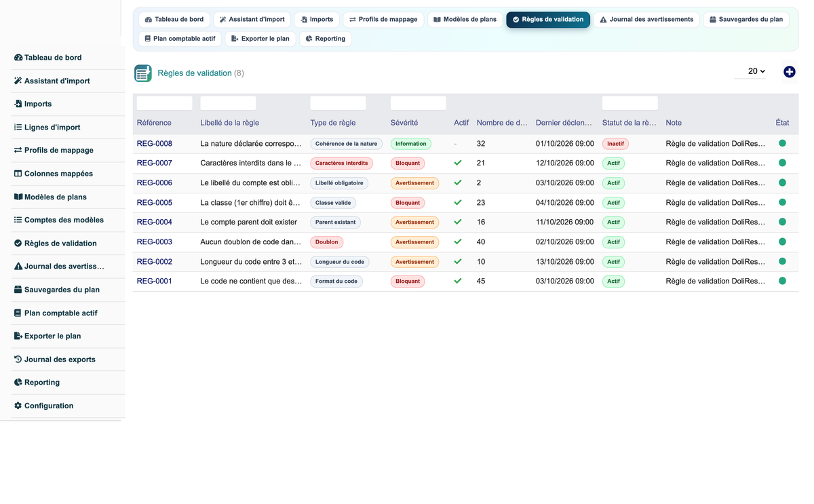Click the Sauvegardes du plan box sidebar icon

(18, 290)
